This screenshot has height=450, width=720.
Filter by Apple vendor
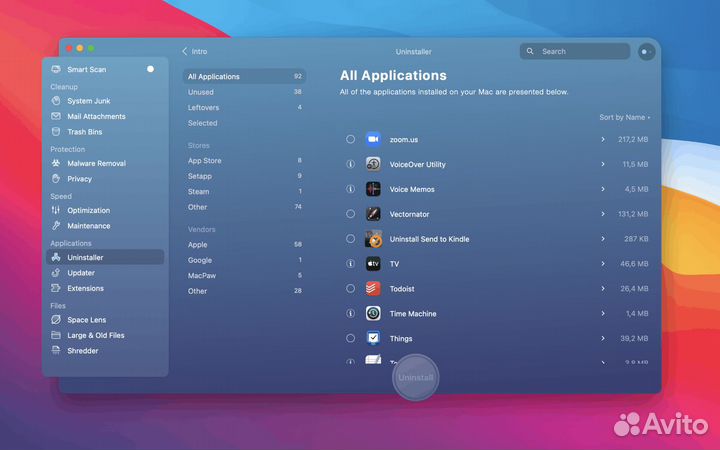click(x=244, y=245)
